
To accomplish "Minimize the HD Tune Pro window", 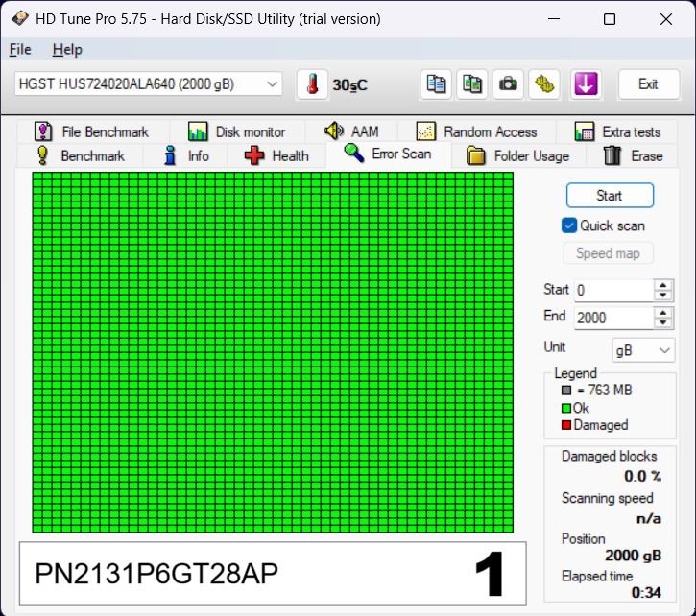I will pyautogui.click(x=554, y=19).
